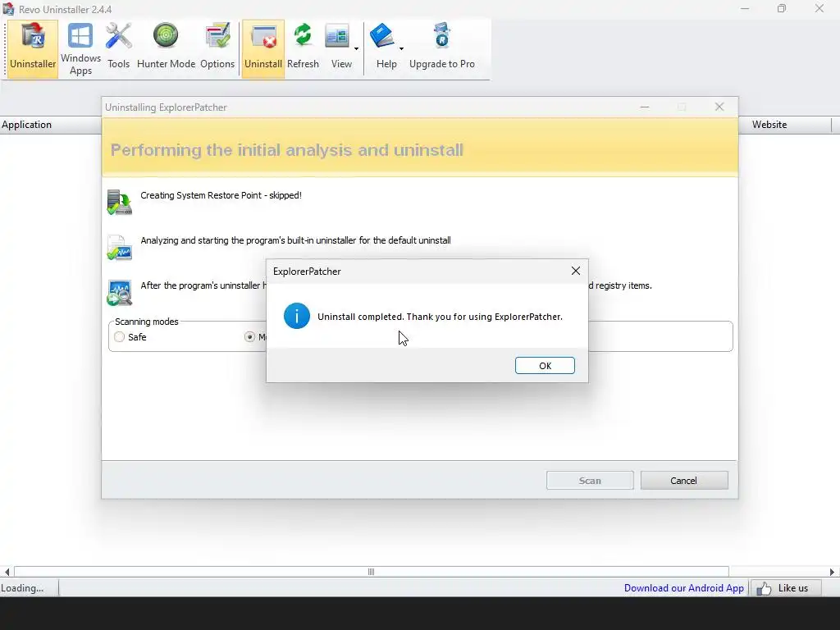Activate Hunter Mode
840x630 pixels.
(x=166, y=48)
